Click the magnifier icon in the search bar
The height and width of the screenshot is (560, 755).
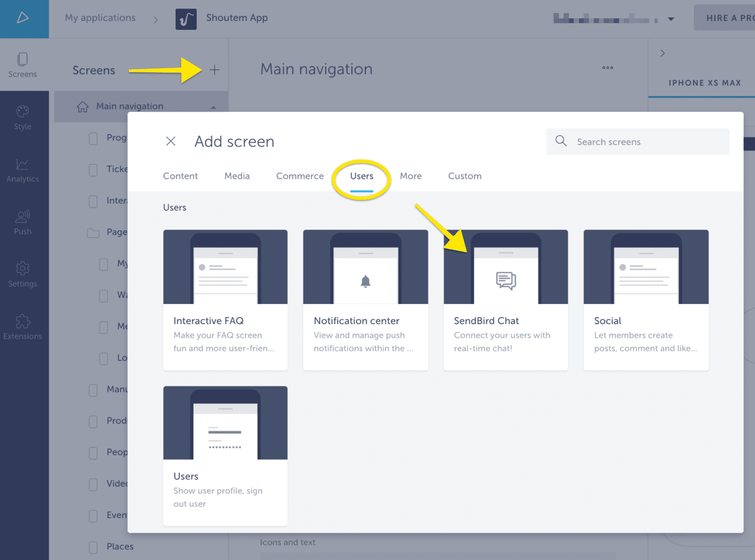click(560, 141)
